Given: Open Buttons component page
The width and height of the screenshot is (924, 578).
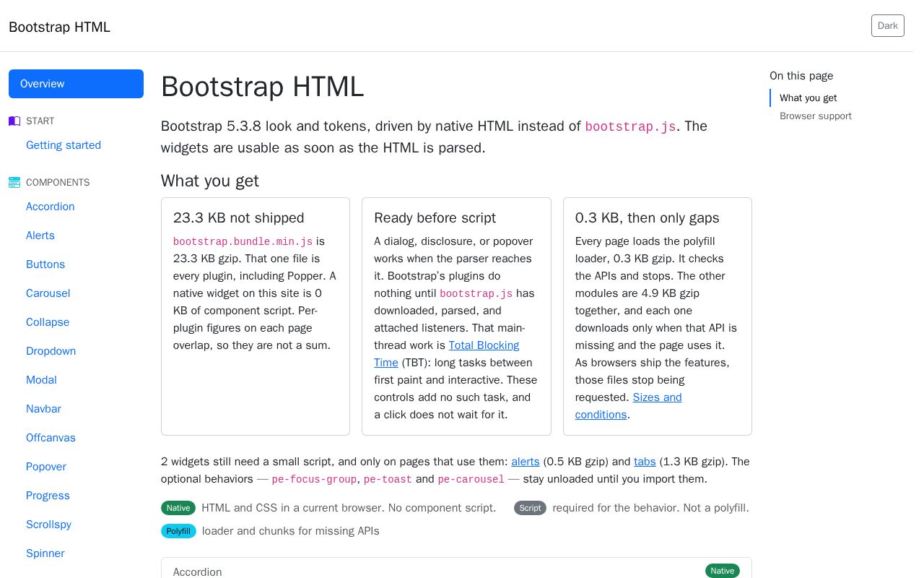Looking at the screenshot, I should coord(45,264).
